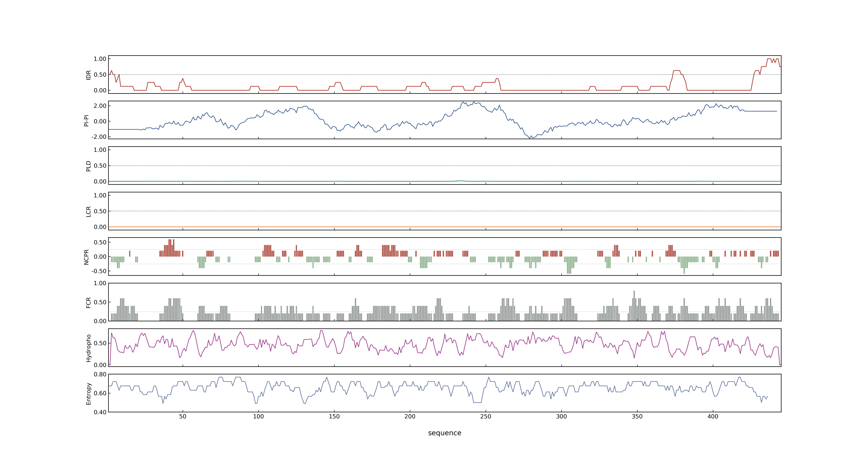Click the 2.00 tick on Pi-Pi axis

(x=100, y=106)
